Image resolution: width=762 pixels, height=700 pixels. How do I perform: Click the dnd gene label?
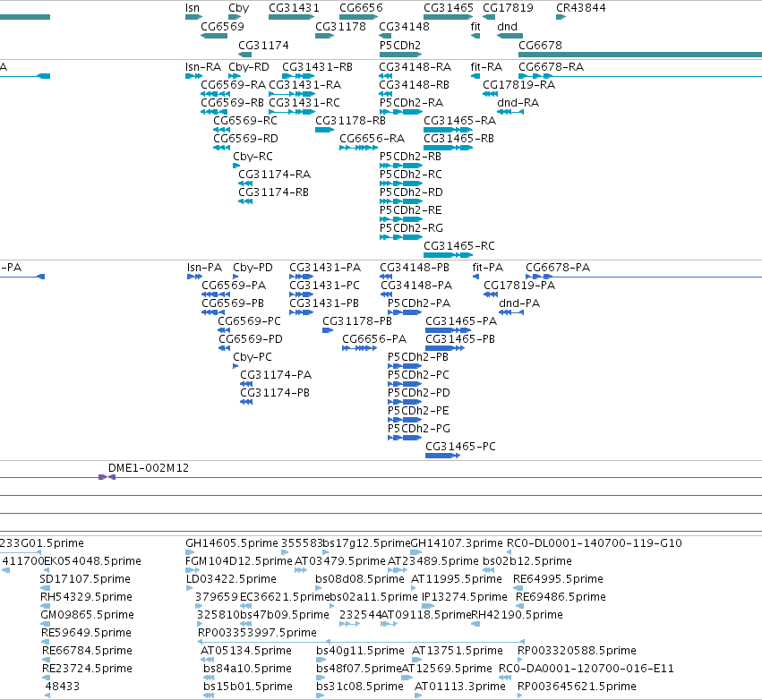(508, 26)
